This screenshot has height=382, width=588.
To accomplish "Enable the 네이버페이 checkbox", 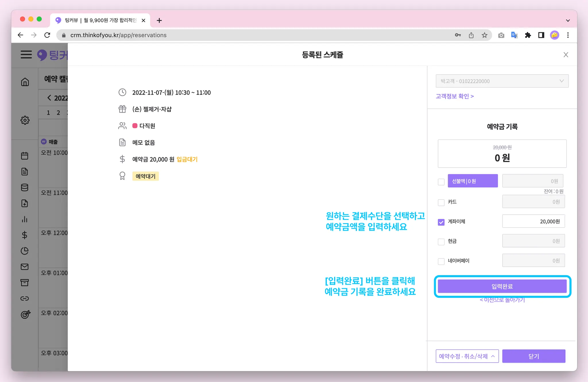I will click(x=441, y=261).
